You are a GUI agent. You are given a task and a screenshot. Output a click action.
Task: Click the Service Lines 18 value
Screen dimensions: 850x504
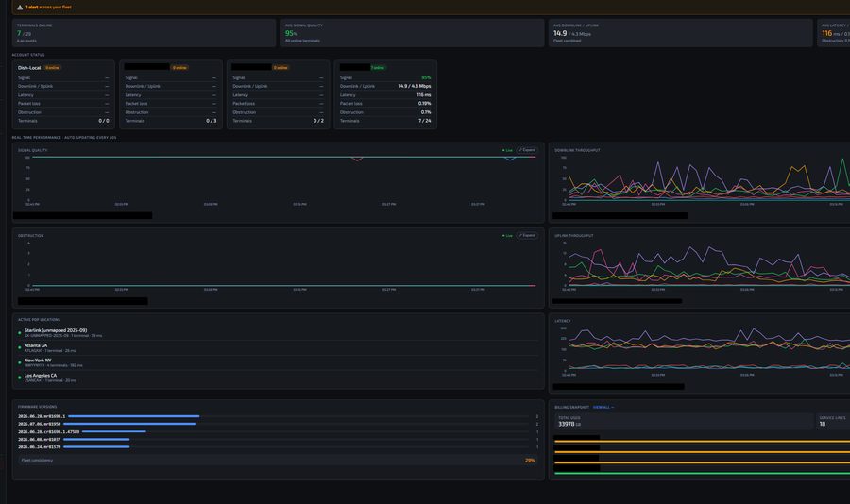tap(822, 425)
